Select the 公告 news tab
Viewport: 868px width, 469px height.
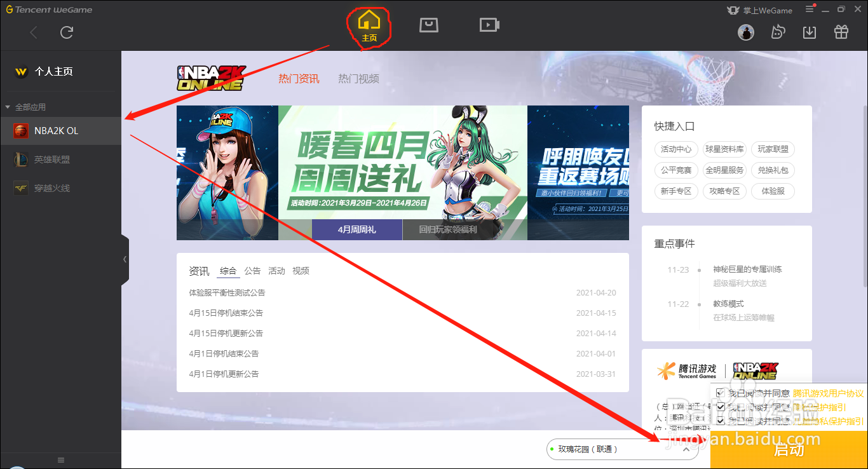[252, 271]
